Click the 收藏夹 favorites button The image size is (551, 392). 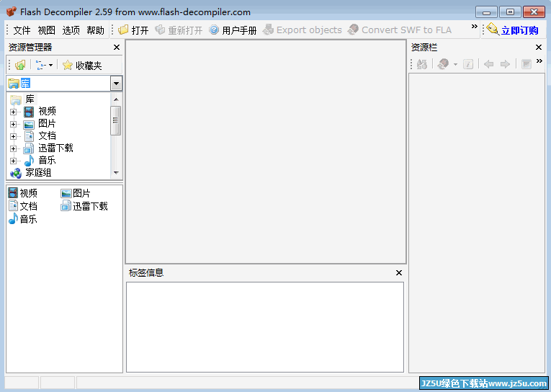click(82, 66)
